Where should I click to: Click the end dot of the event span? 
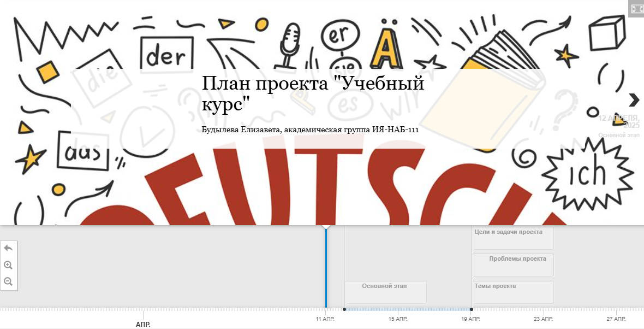(472, 309)
